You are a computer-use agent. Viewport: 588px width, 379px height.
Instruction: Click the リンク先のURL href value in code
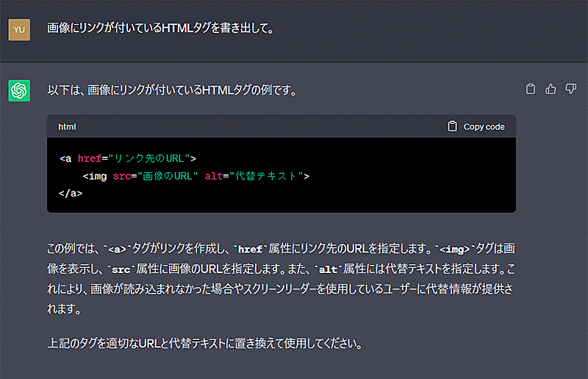click(149, 158)
